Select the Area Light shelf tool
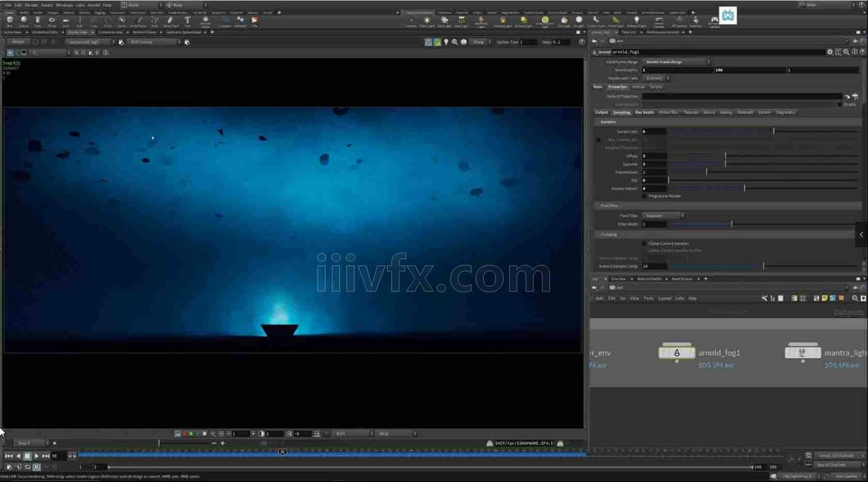This screenshot has height=482, width=868. tap(461, 21)
